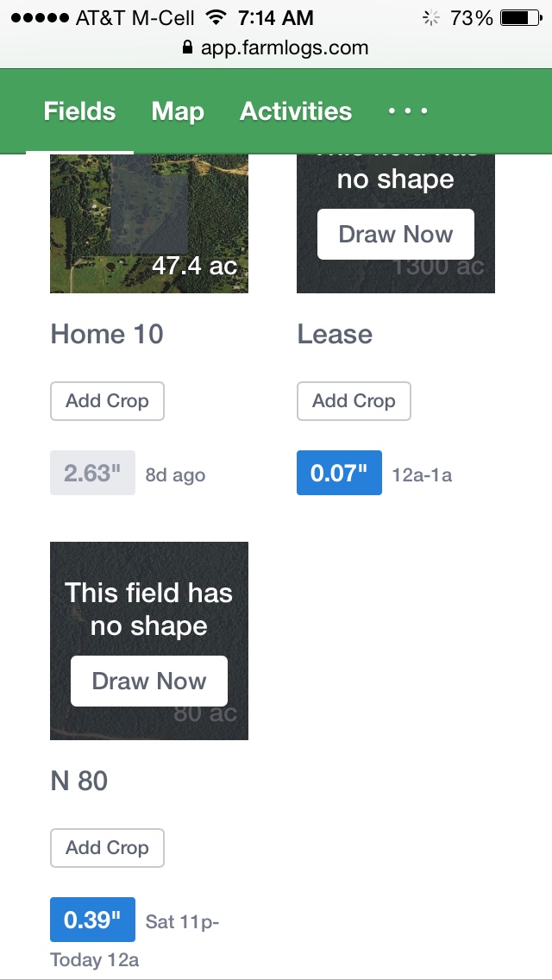The height and width of the screenshot is (980, 552).
Task: Switch to the Fields tab
Action: [x=79, y=111]
